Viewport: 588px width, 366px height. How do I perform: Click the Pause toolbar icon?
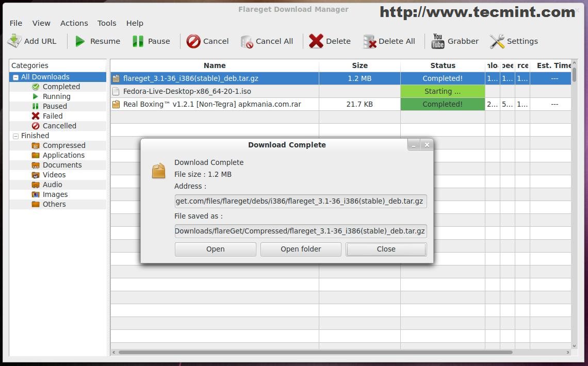point(138,41)
